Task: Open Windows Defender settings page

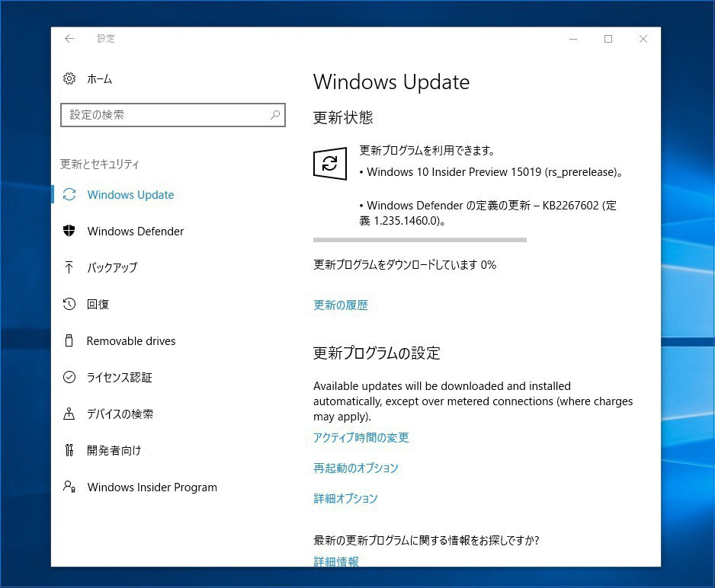Action: click(136, 232)
